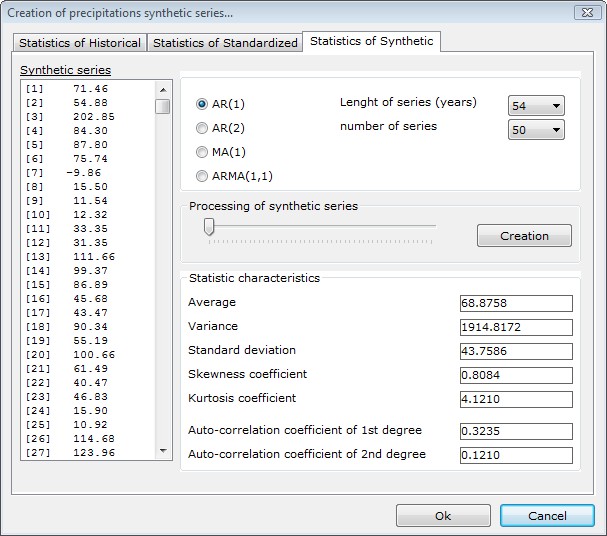The image size is (607, 536).
Task: Click the processing slider handle
Action: pos(209,227)
